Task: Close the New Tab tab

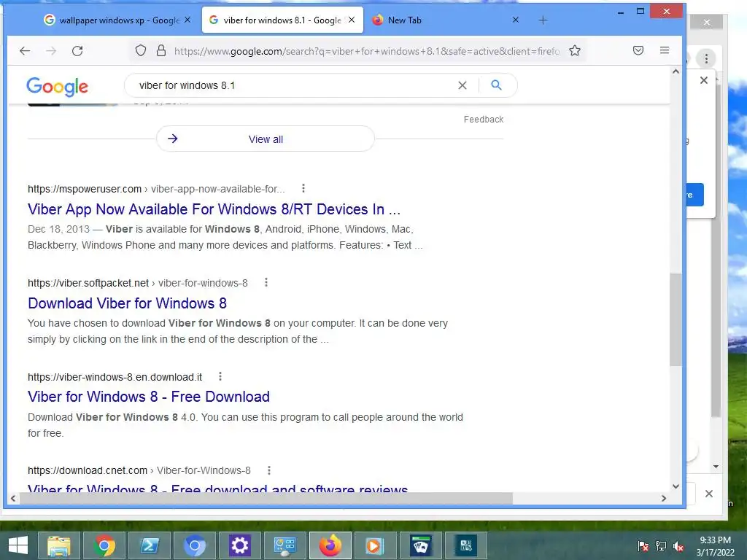Action: pyautogui.click(x=516, y=20)
